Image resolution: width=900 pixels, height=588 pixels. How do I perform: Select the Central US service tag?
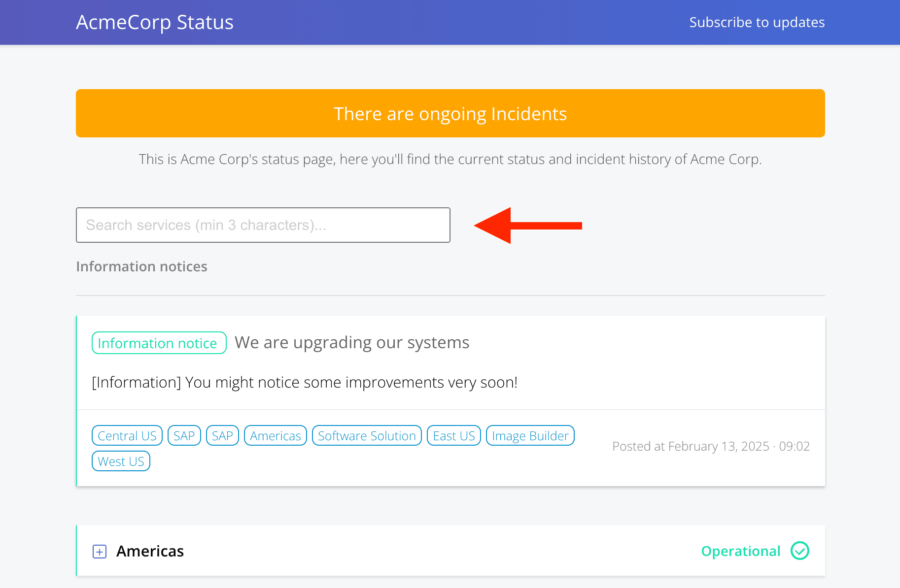127,435
